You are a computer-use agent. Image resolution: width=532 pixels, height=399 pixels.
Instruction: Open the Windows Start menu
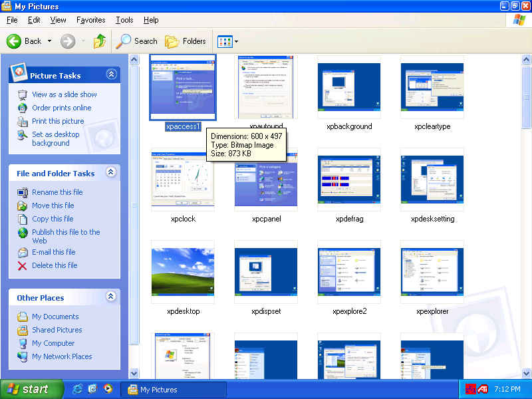31,389
